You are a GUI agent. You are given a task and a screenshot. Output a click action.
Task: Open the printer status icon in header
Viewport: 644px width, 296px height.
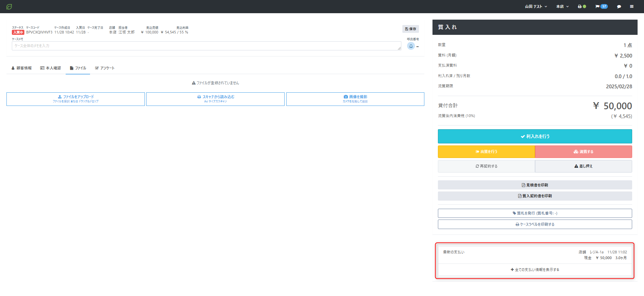(x=582, y=6)
